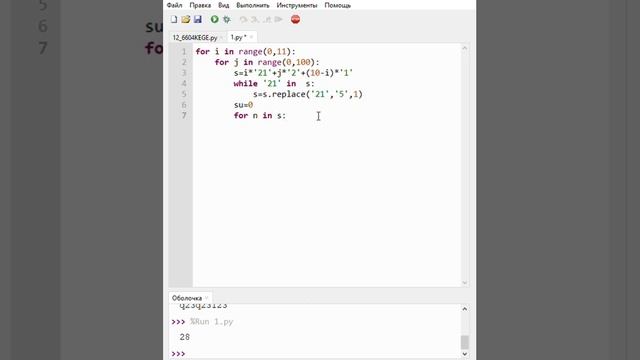Open the Выполнить menu
This screenshot has width=640, height=360.
pos(253,5)
